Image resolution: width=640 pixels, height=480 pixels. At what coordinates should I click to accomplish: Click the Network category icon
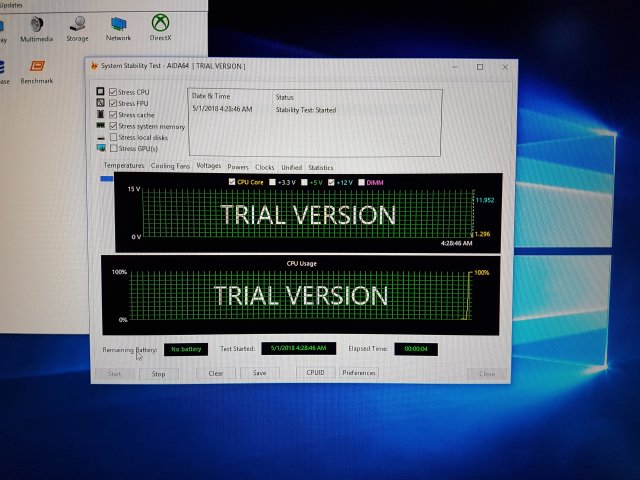pyautogui.click(x=118, y=24)
